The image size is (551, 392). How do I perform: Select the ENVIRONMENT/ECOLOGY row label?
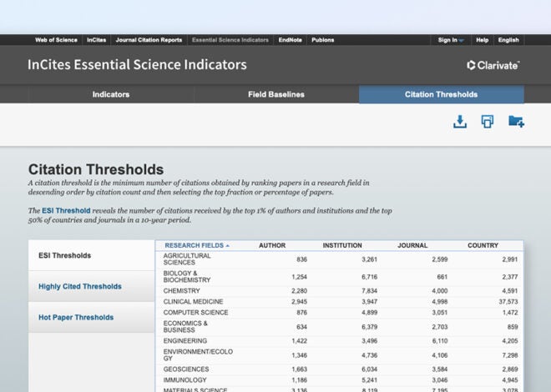pyautogui.click(x=198, y=355)
